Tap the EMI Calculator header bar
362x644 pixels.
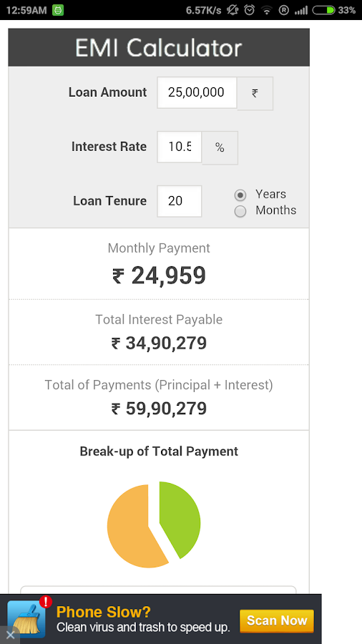[159, 48]
